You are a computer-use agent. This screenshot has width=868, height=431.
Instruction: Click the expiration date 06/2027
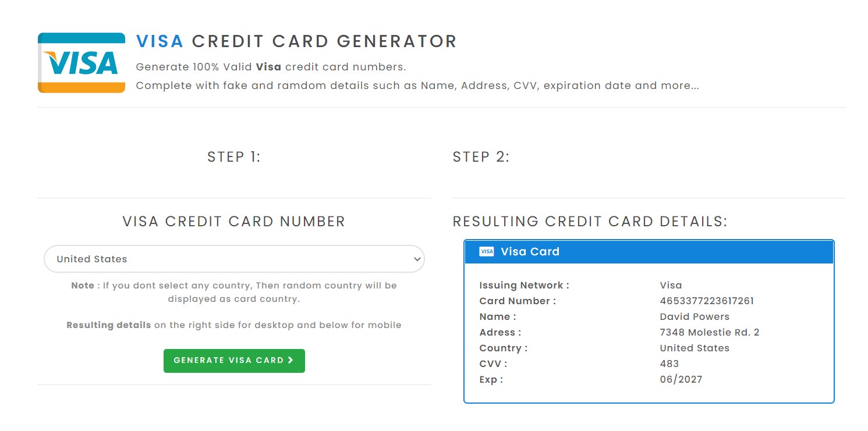681,379
